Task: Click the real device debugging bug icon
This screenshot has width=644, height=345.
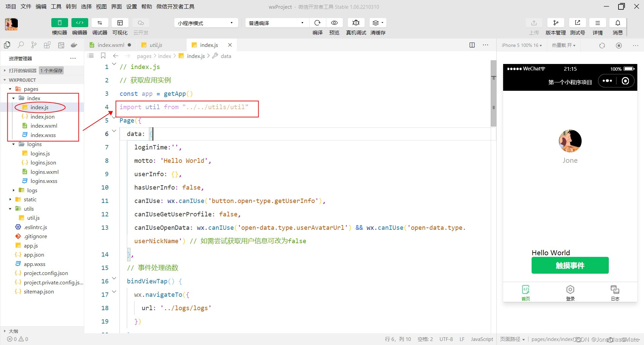Action: pyautogui.click(x=356, y=23)
